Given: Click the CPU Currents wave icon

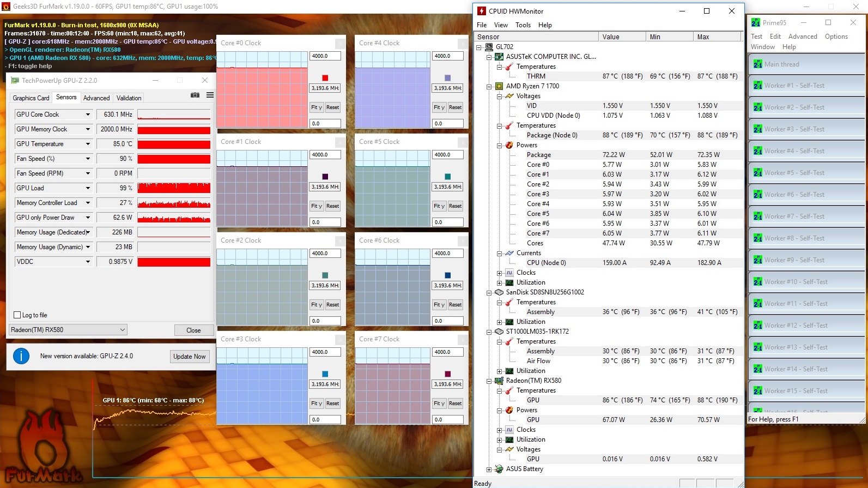Looking at the screenshot, I should click(509, 253).
